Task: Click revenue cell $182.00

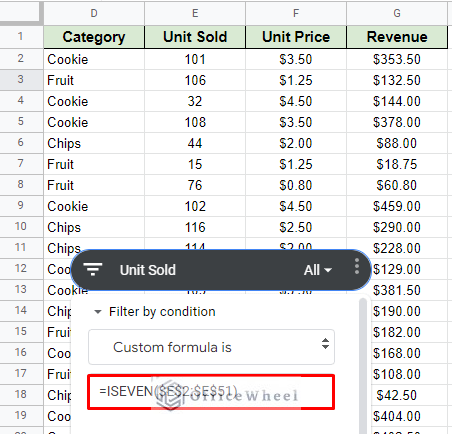Action: tap(409, 332)
